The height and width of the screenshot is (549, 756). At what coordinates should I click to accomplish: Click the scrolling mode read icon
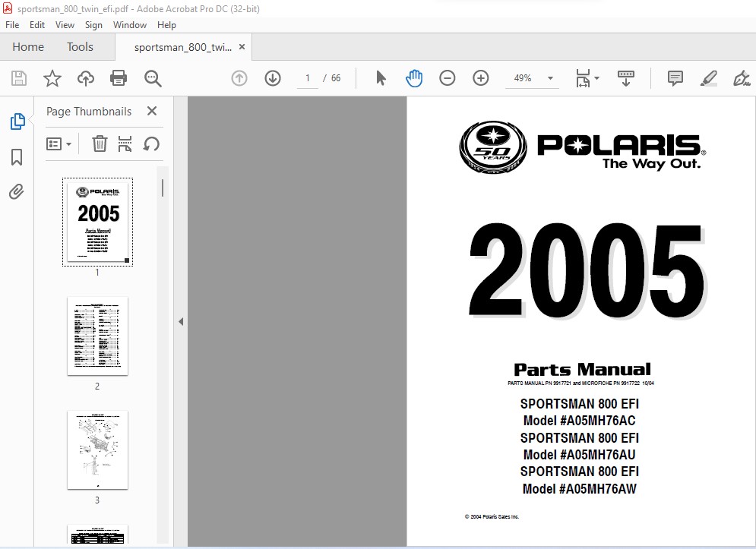(626, 78)
